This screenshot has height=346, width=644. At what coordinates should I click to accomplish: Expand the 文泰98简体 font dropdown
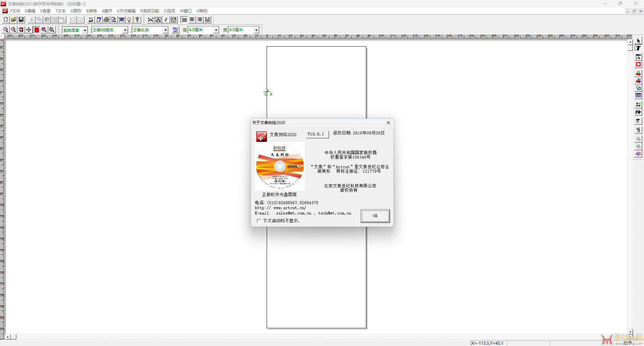coord(125,30)
